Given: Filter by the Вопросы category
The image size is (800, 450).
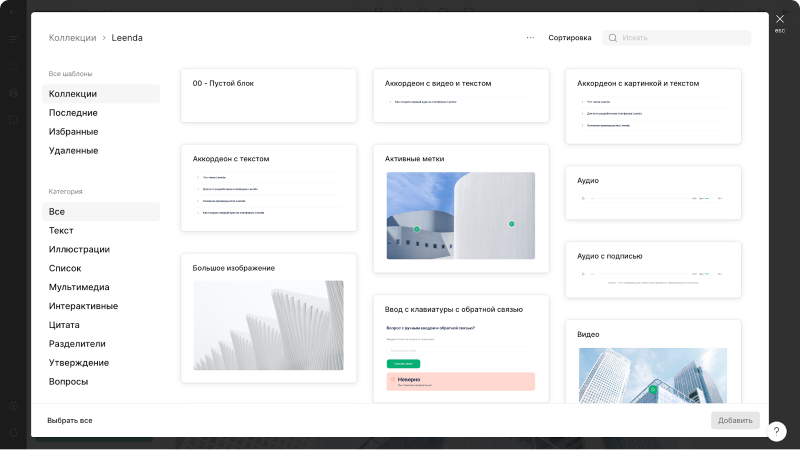Looking at the screenshot, I should coord(68,382).
